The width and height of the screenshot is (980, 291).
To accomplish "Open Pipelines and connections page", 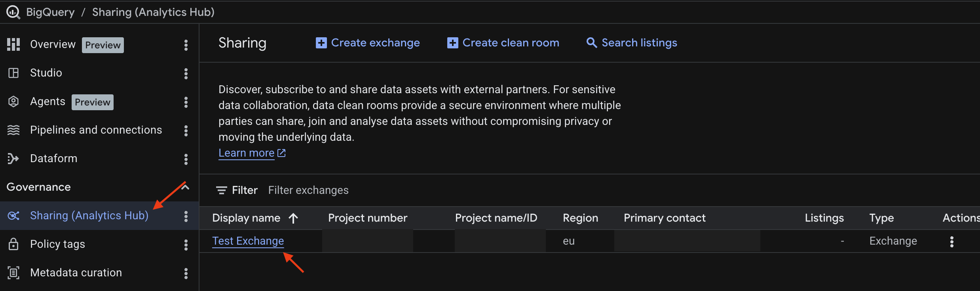I will 96,130.
